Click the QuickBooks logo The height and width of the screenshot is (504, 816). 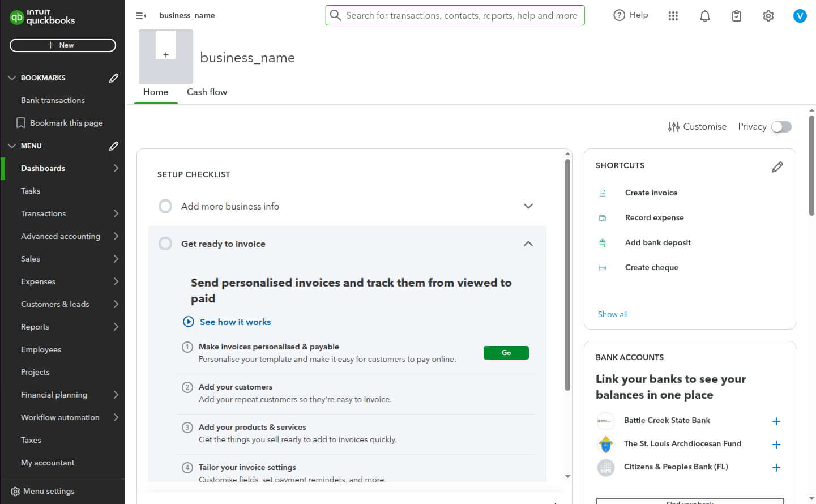[42, 17]
